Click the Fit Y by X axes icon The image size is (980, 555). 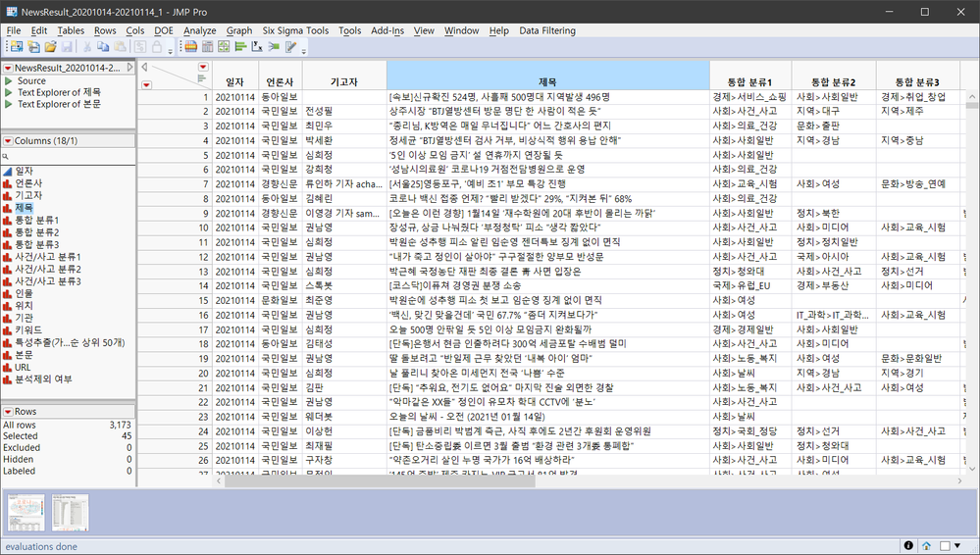coord(257,47)
